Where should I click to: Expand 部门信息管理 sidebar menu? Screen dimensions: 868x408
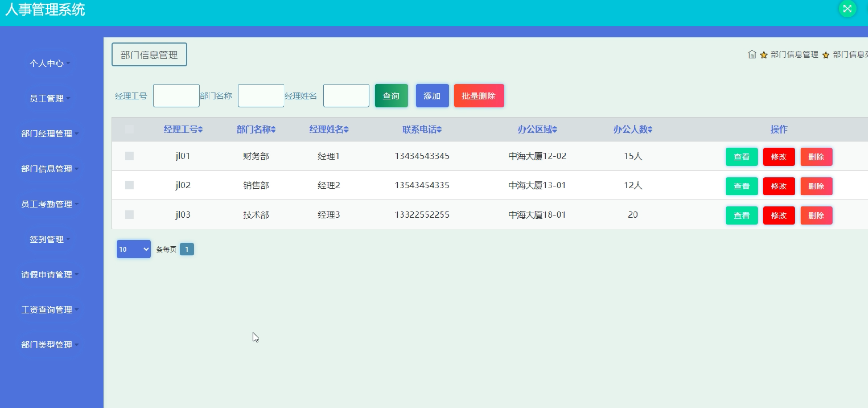tap(50, 169)
